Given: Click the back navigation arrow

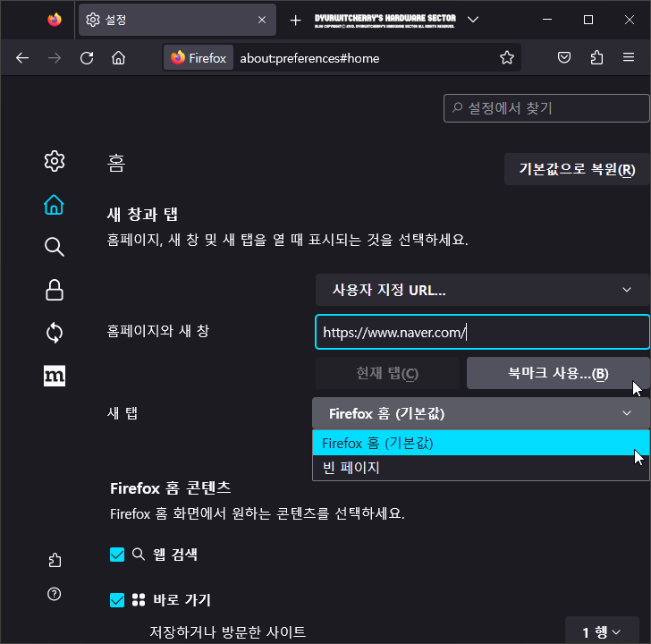Looking at the screenshot, I should [x=22, y=58].
